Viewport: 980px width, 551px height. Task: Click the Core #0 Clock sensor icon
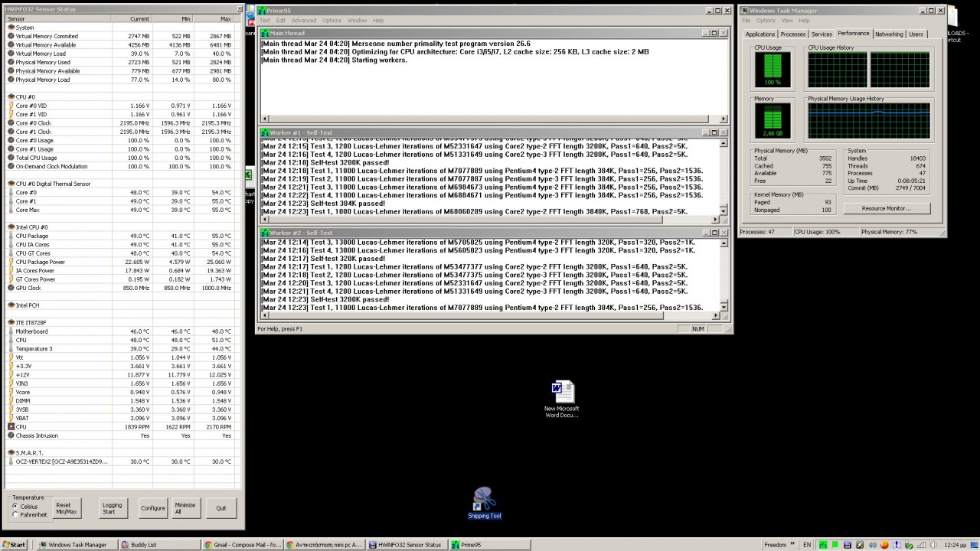tap(11, 123)
